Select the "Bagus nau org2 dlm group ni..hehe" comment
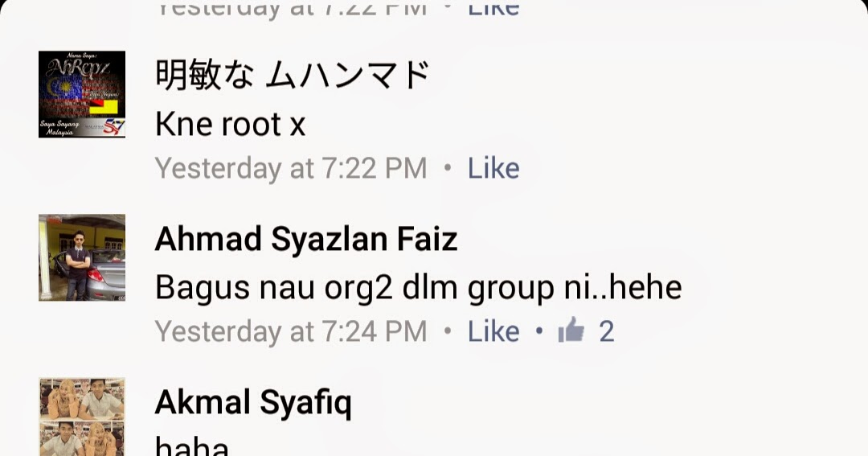Viewport: 868px width, 456px height. (419, 288)
